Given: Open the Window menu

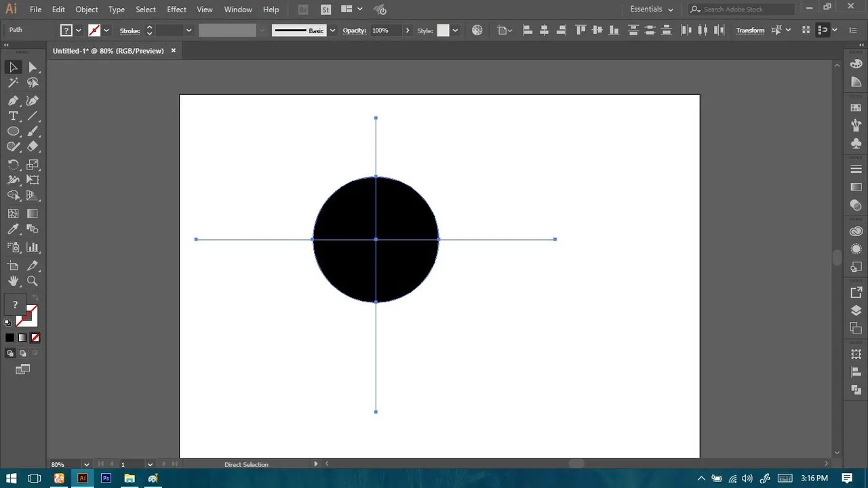Looking at the screenshot, I should point(238,9).
